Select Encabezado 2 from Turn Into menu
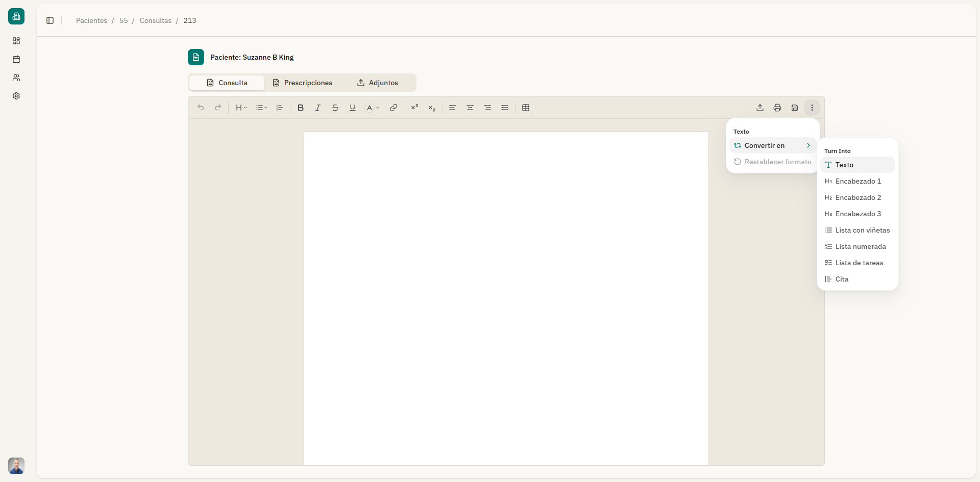Image resolution: width=980 pixels, height=482 pixels. coord(858,197)
